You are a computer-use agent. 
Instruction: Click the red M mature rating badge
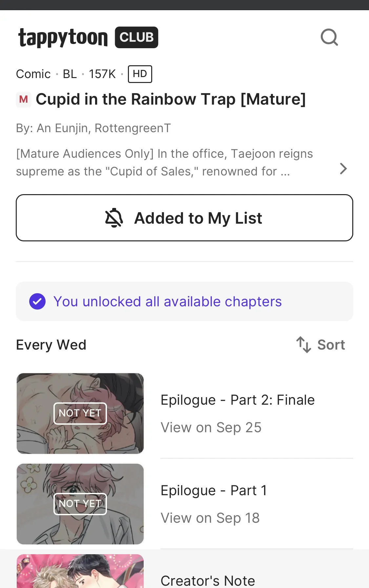(x=24, y=99)
